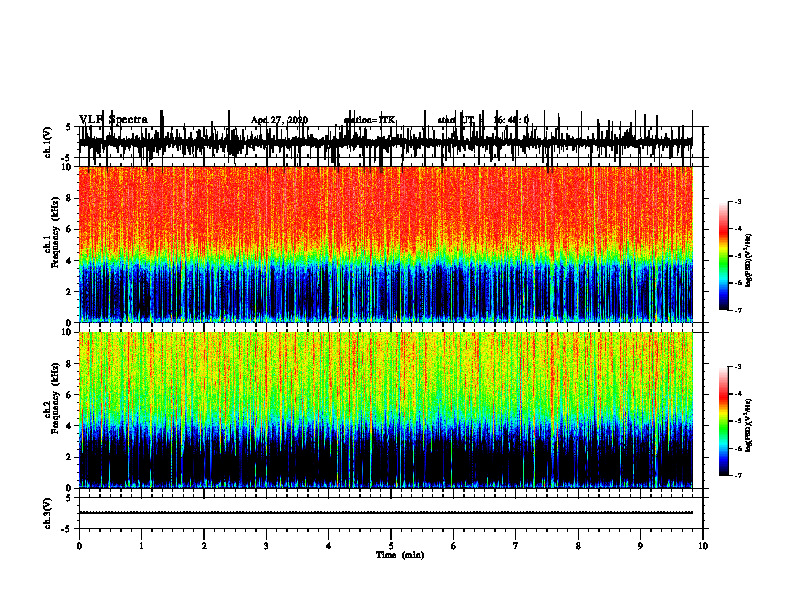Click the "6" kHz tick of ch.1 spectrogram
The width and height of the screenshot is (792, 612).
click(x=69, y=229)
